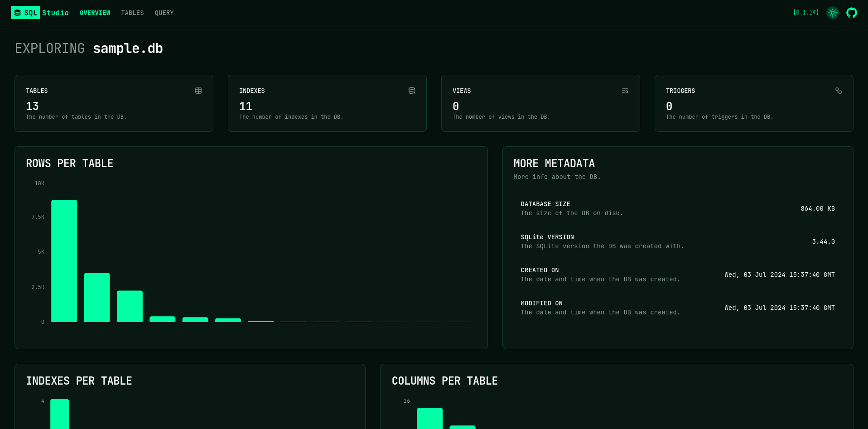
Task: Open the Query tab
Action: click(164, 13)
